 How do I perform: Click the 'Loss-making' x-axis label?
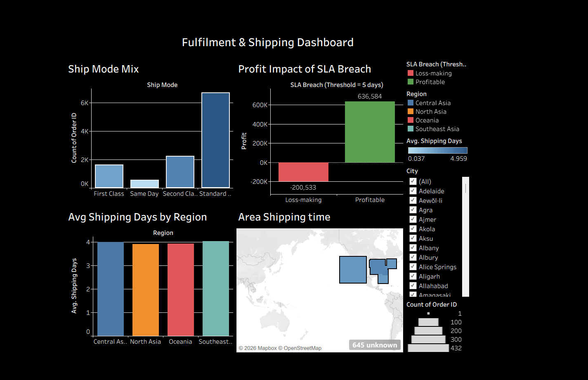(x=303, y=199)
